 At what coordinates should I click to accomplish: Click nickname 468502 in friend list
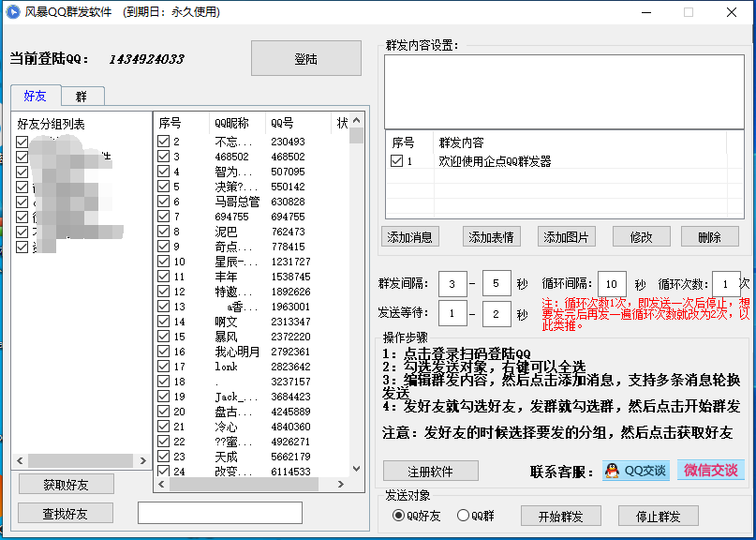coord(232,157)
